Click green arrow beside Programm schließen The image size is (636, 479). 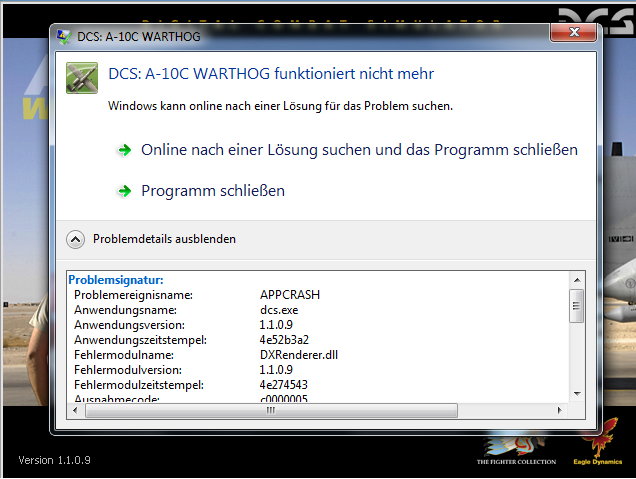(x=125, y=191)
